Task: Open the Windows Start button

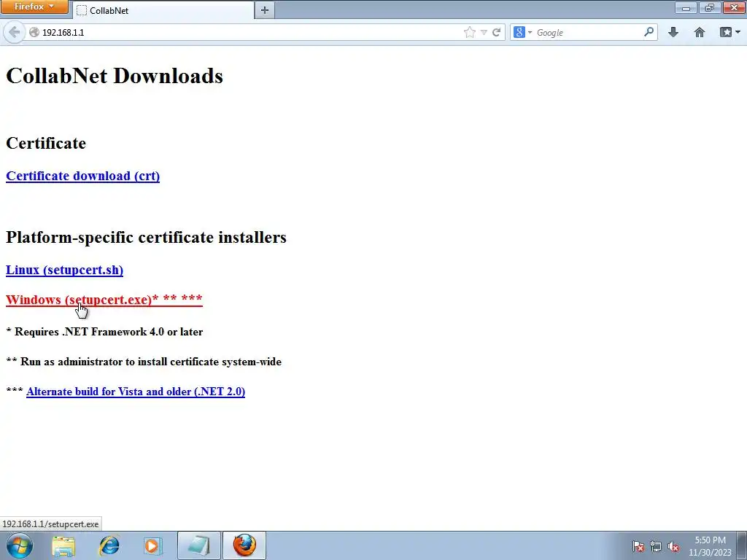Action: coord(20,545)
